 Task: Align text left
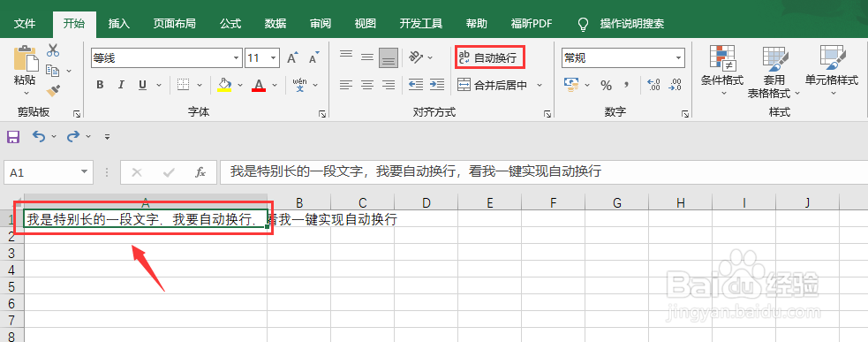[x=346, y=85]
